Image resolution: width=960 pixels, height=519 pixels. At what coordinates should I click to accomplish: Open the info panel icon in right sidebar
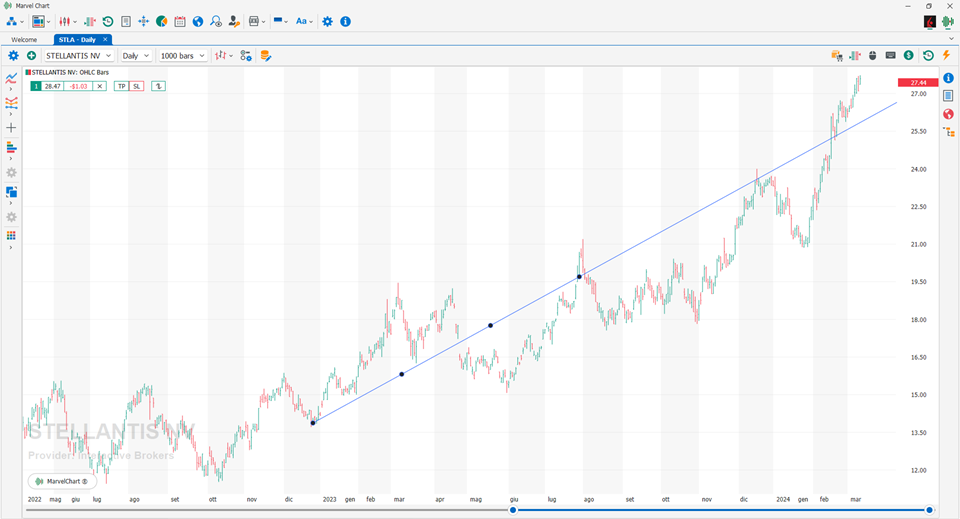tap(948, 78)
